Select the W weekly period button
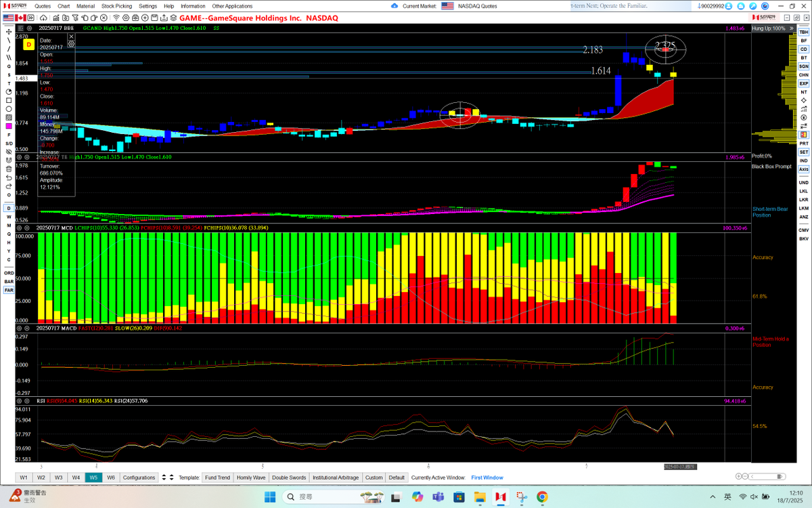The height and width of the screenshot is (508, 812). click(9, 217)
